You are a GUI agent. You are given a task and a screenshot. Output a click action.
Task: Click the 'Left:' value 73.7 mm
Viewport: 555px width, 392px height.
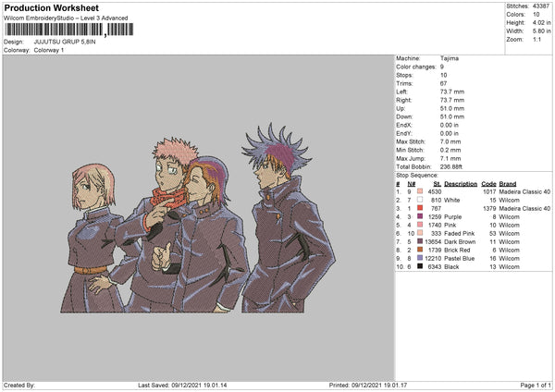coord(452,92)
